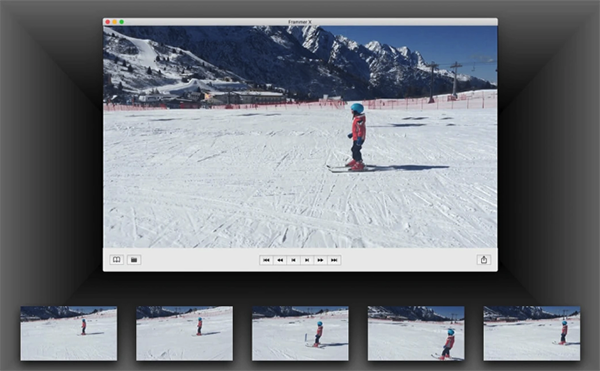Click the share export icon
This screenshot has height=371, width=600.
click(x=484, y=260)
